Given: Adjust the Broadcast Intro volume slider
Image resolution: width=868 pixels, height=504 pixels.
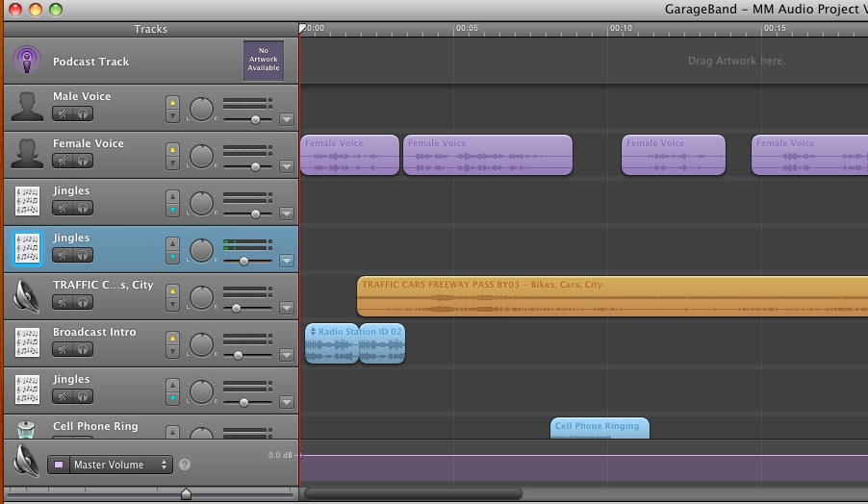Looking at the screenshot, I should click(x=247, y=355).
